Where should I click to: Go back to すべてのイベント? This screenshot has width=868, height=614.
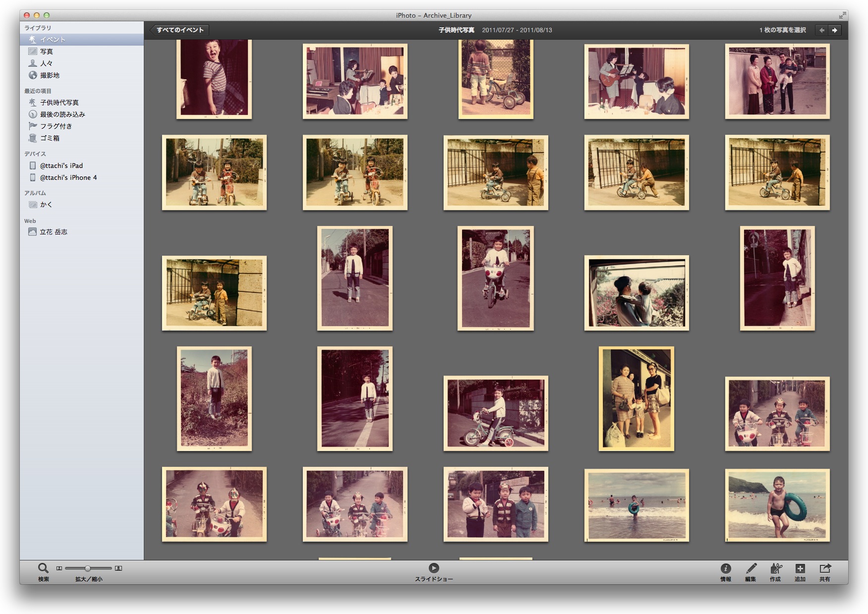click(179, 30)
